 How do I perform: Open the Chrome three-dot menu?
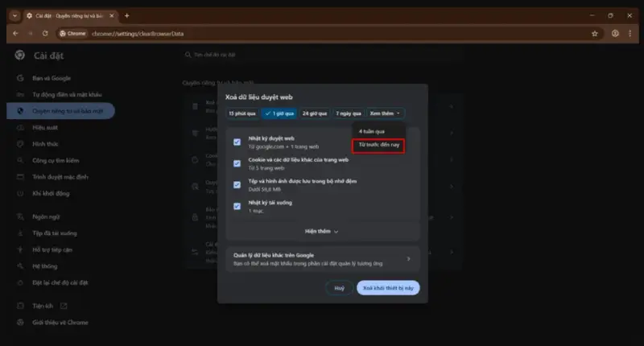[x=630, y=34]
